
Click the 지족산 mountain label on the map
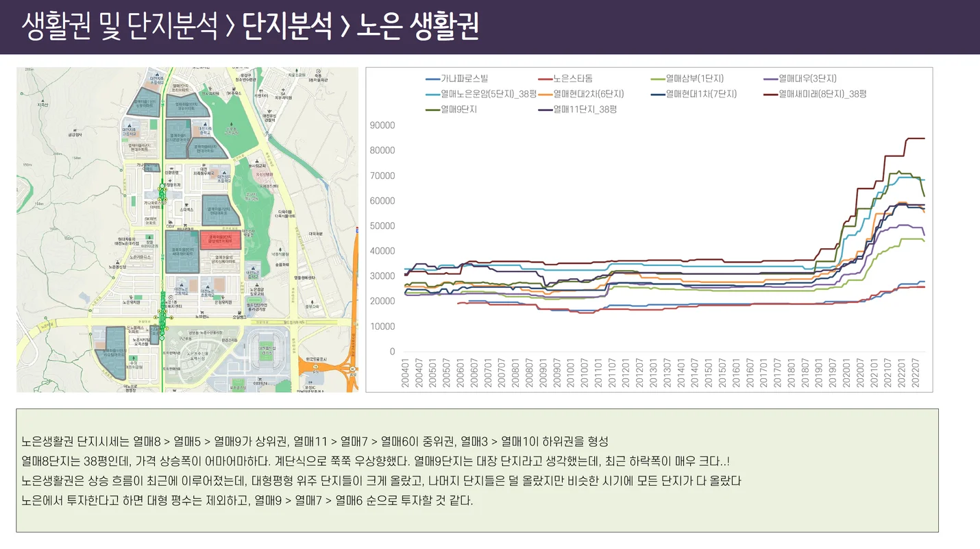pyautogui.click(x=43, y=105)
